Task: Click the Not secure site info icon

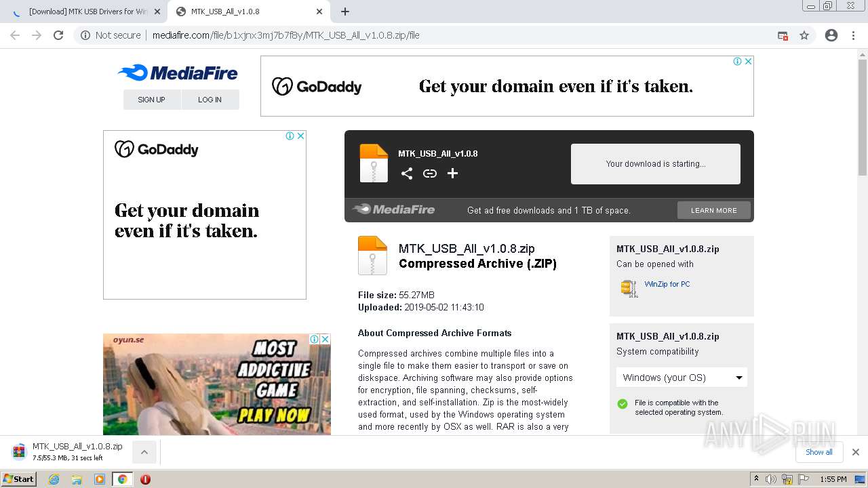Action: point(85,35)
